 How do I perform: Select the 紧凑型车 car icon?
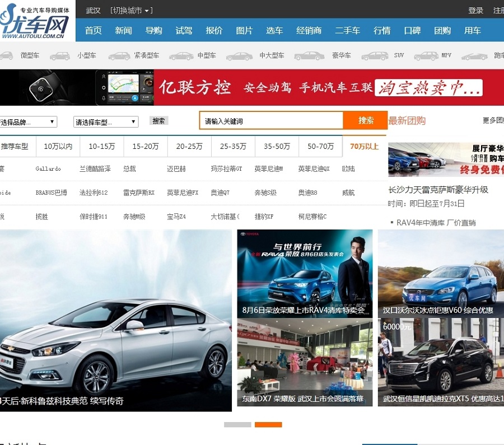pyautogui.click(x=119, y=56)
